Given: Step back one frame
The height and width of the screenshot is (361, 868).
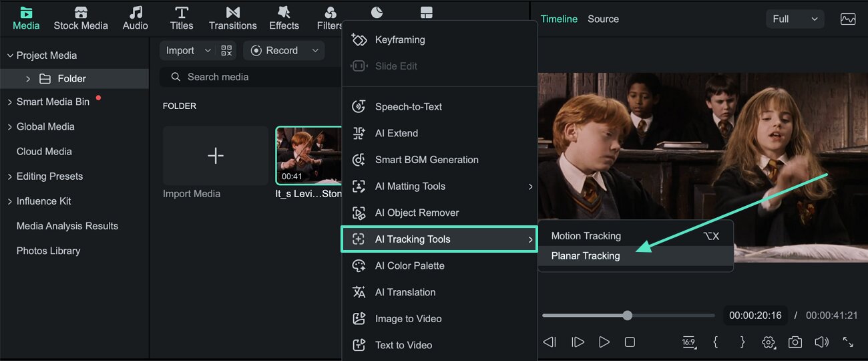Looking at the screenshot, I should pyautogui.click(x=550, y=342).
